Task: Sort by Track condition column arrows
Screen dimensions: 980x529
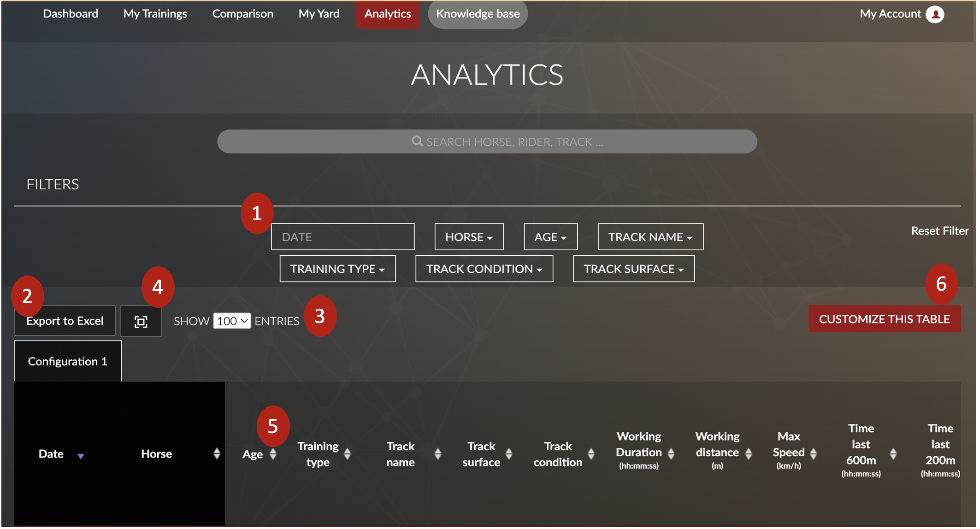Action: (x=591, y=454)
